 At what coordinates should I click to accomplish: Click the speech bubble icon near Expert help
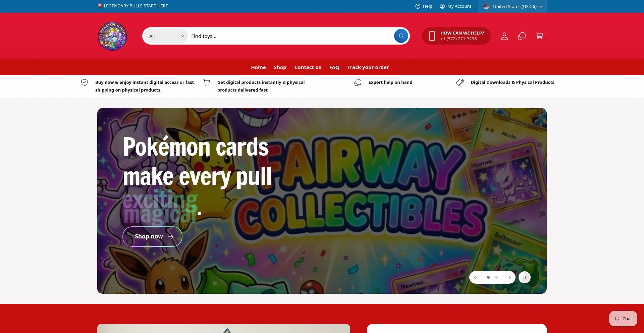(358, 82)
